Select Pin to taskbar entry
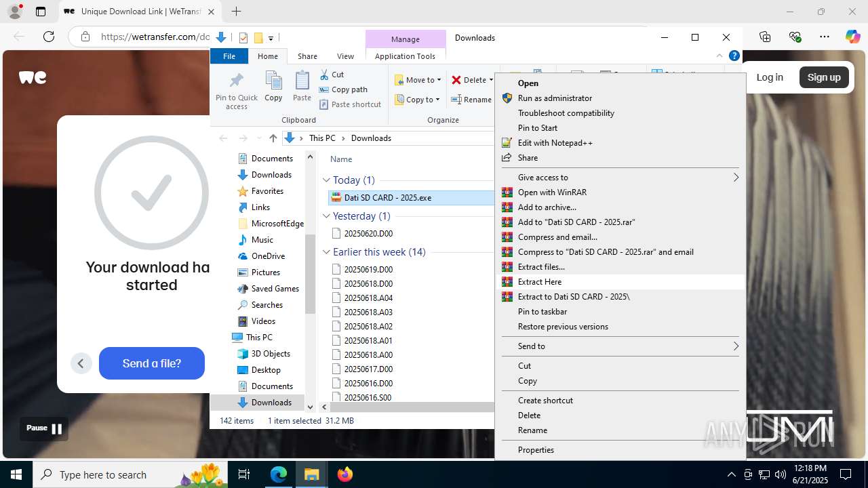This screenshot has width=868, height=488. tap(620, 311)
